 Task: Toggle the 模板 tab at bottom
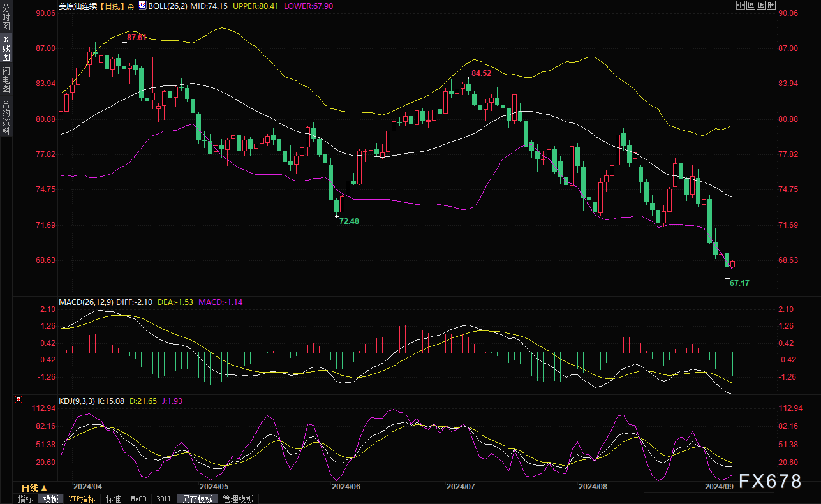50,499
